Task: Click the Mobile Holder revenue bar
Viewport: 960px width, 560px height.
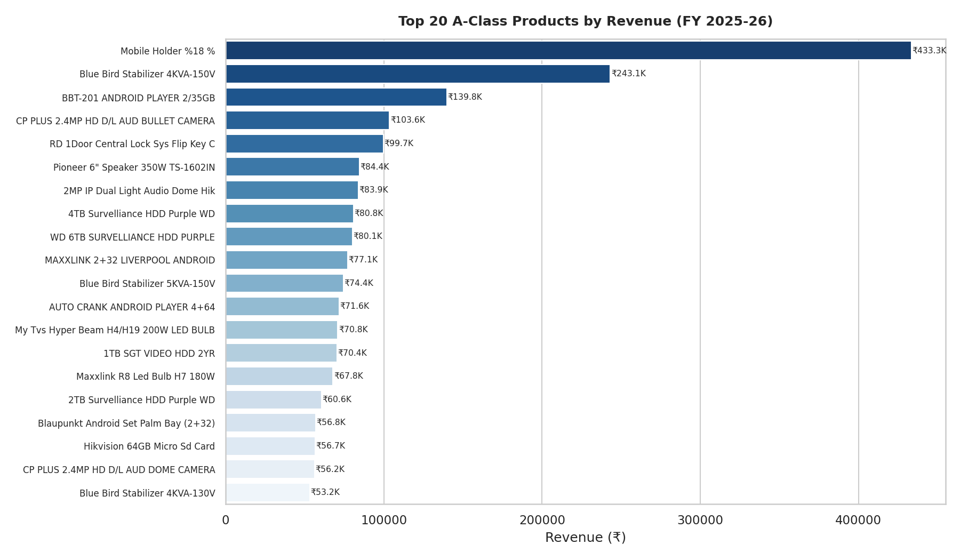Action: (x=569, y=51)
